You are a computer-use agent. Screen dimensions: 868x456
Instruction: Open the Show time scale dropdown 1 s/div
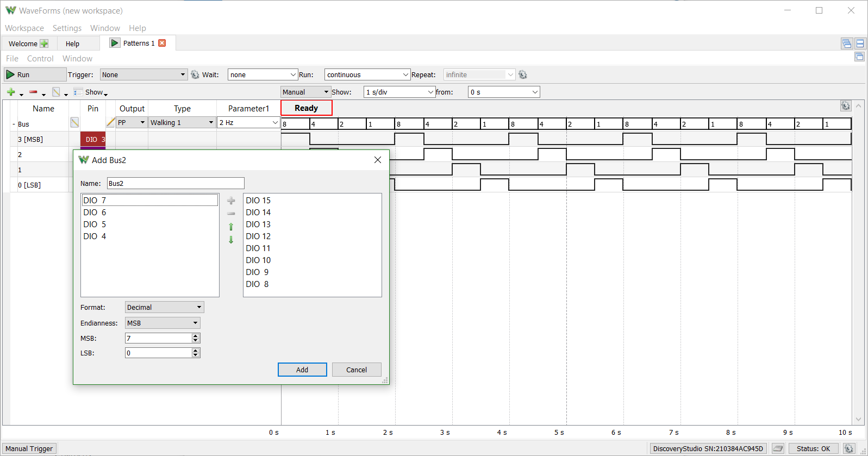coord(399,92)
